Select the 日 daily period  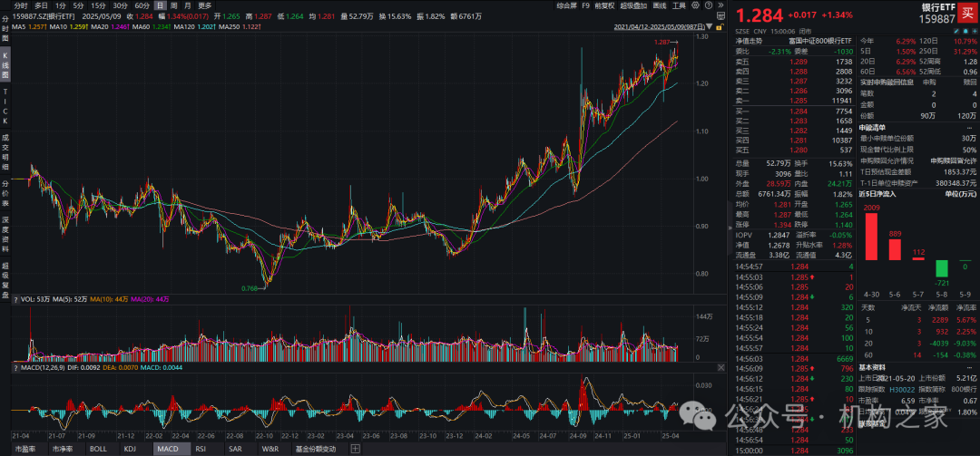click(x=160, y=5)
